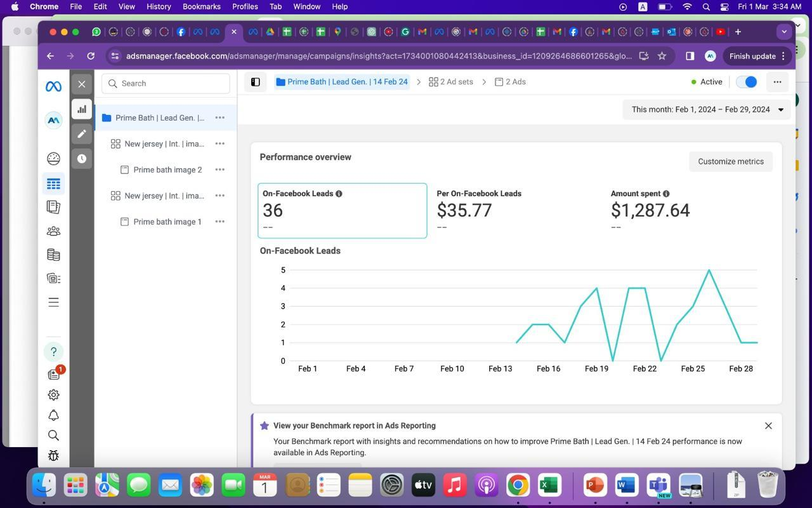
Task: Open Excel from the Dock
Action: (x=549, y=486)
